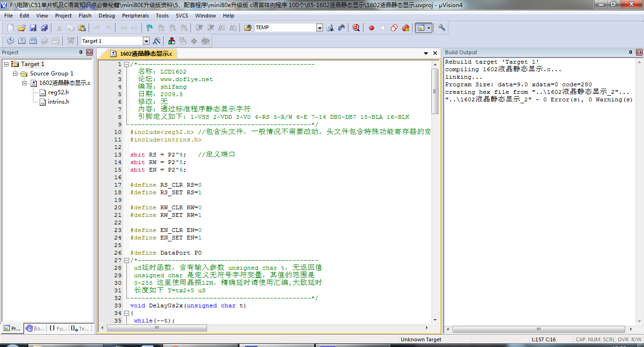The width and height of the screenshot is (644, 347).
Task: Click the Manage Components colored blocks icon
Action: 171,41
